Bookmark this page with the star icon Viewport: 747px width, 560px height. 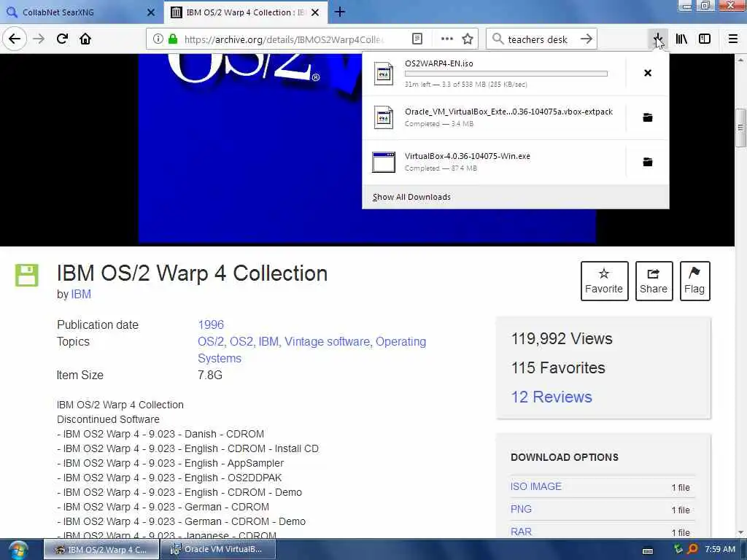(468, 39)
